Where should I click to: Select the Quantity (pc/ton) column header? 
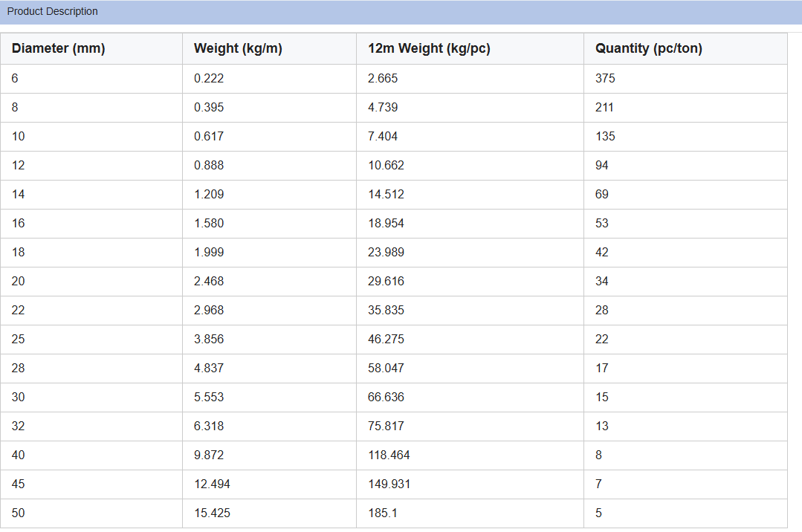[x=648, y=49]
